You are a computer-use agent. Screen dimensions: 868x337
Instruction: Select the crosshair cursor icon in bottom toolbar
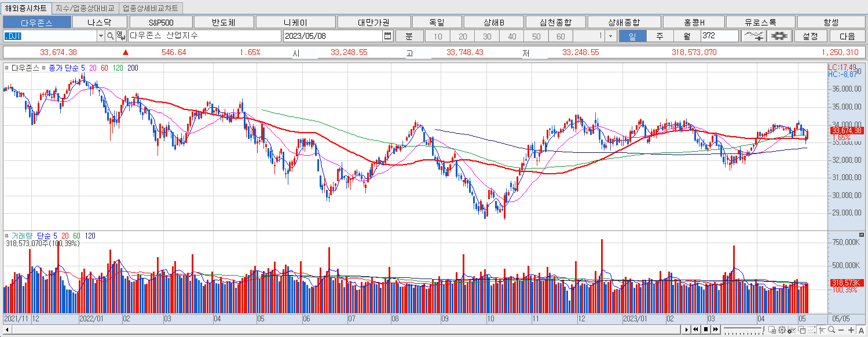coord(823,330)
